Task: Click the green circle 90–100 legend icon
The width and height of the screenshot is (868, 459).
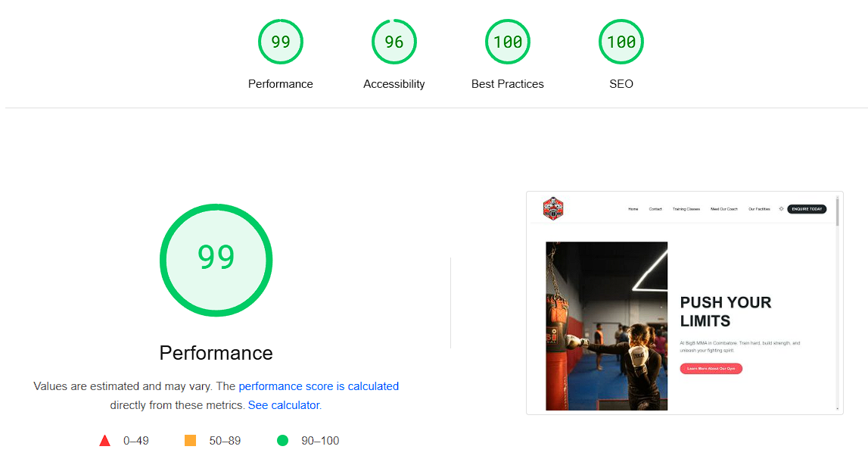Action: pyautogui.click(x=281, y=440)
